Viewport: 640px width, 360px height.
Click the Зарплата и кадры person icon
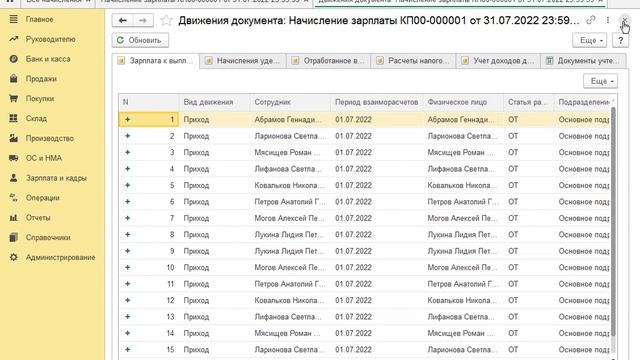pos(13,178)
